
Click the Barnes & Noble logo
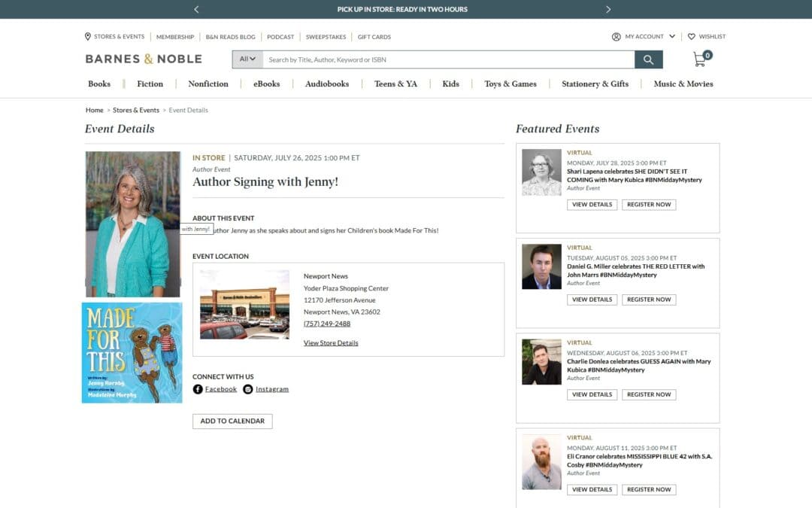pos(144,59)
